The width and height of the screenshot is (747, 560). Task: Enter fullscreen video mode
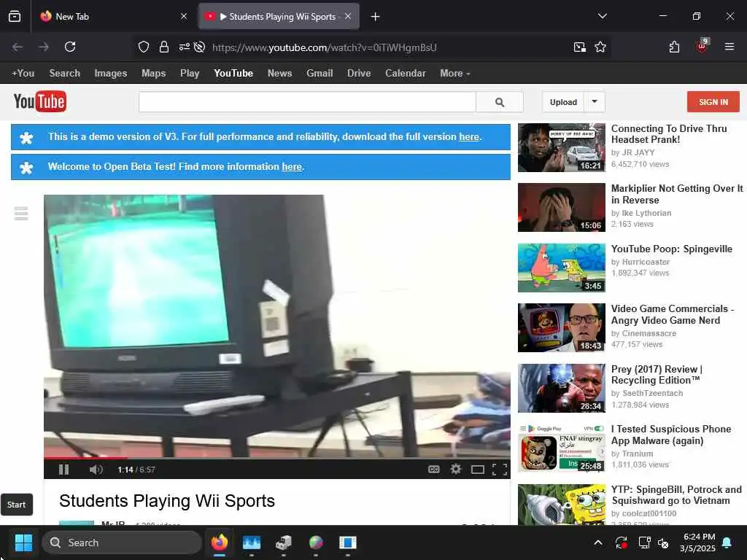point(499,470)
